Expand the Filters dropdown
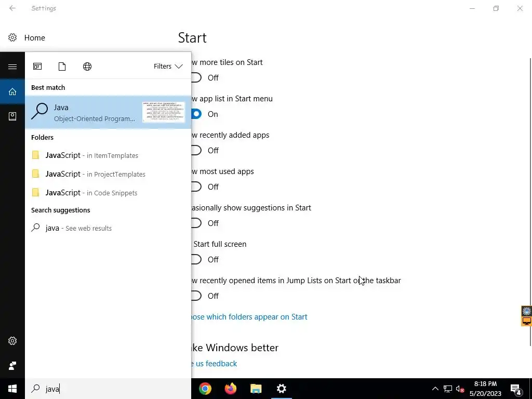Image resolution: width=532 pixels, height=399 pixels. point(168,66)
